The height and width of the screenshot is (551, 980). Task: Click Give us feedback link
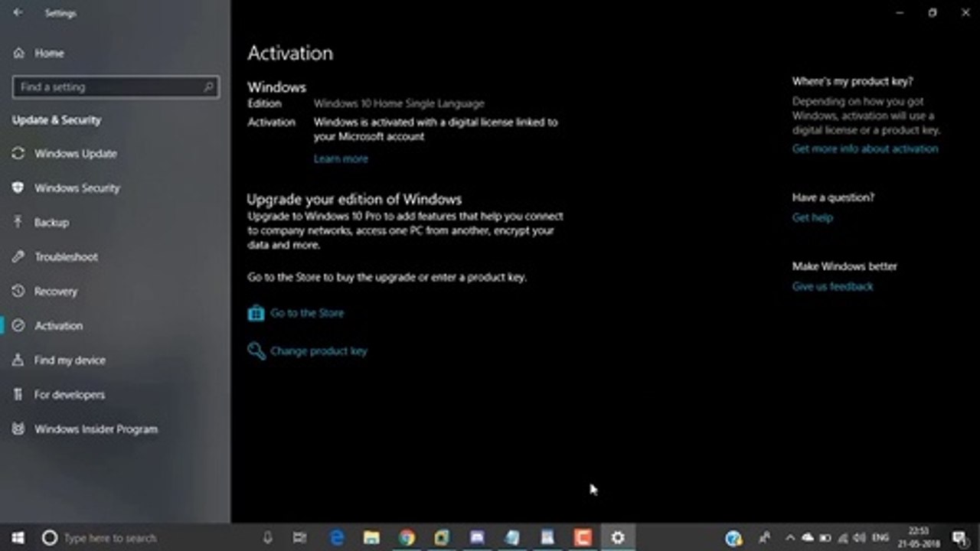(x=832, y=287)
